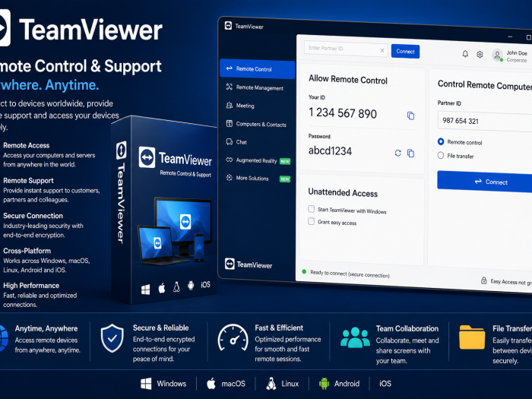Click the File Transfer folder icon
The width and height of the screenshot is (532, 399).
click(x=472, y=337)
